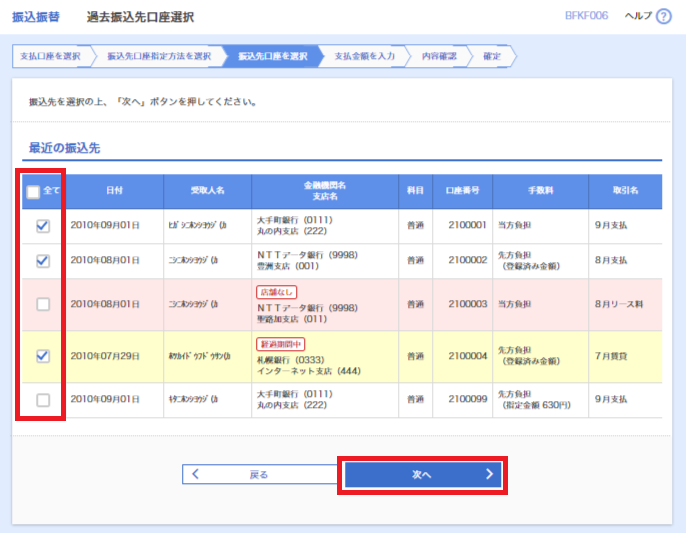
Task: Uncheck the 2010年09月01日 大手町銀行 2100001 row checkbox
Action: pos(42,226)
